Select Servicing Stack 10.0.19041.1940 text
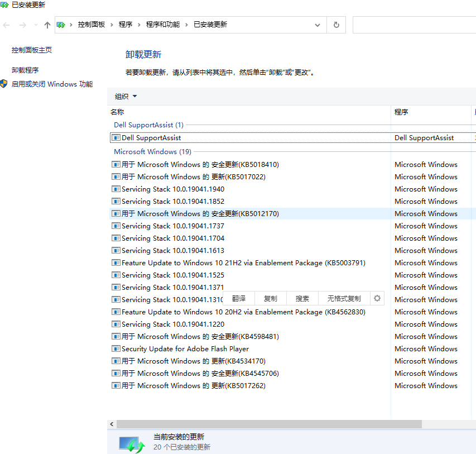The height and width of the screenshot is (454, 476). tap(173, 189)
